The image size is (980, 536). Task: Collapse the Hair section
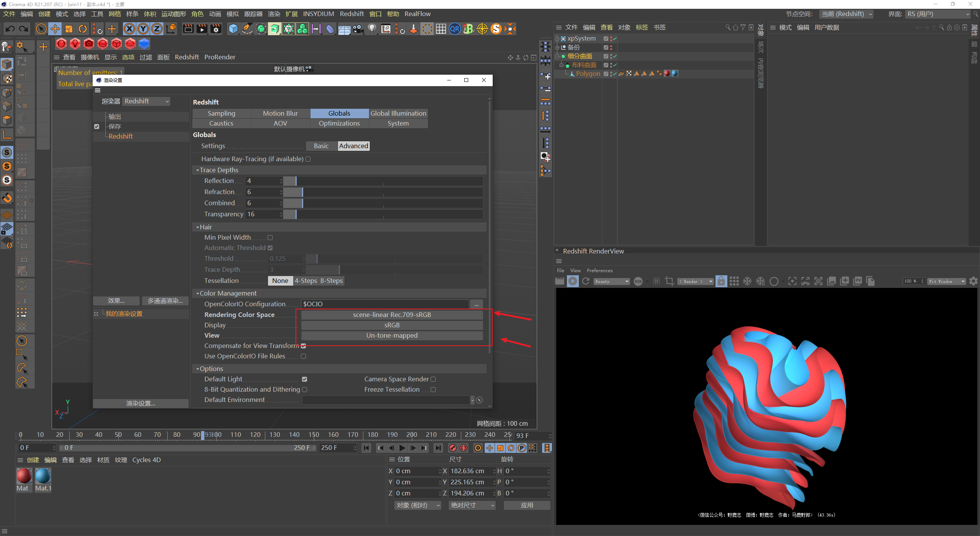[x=198, y=227]
